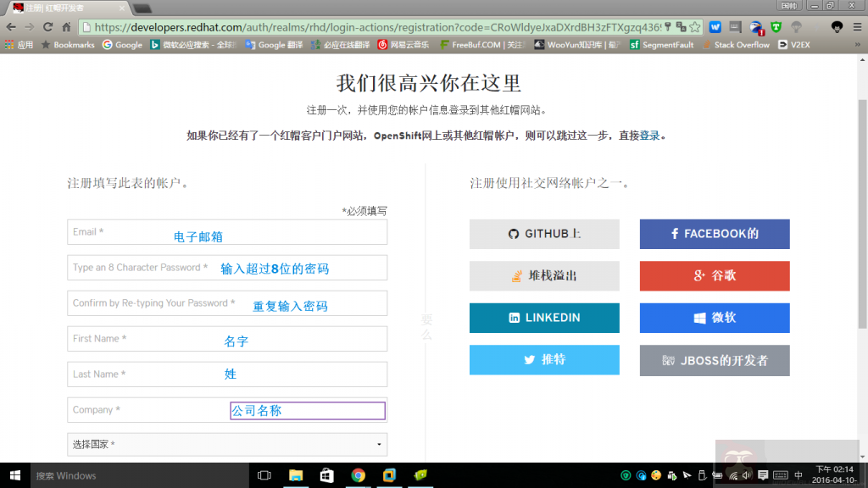The image size is (868, 488).
Task: Open the 选择国家 country dropdown
Action: (x=226, y=444)
